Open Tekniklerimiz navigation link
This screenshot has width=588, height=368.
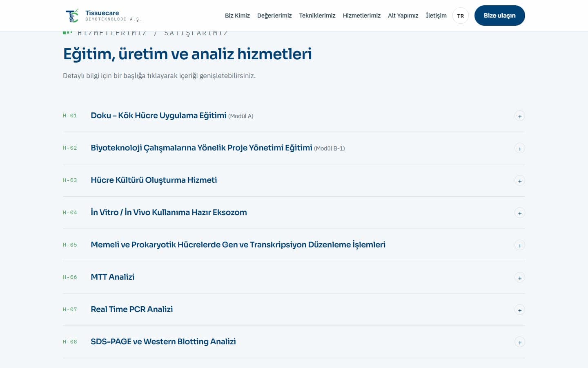(317, 16)
